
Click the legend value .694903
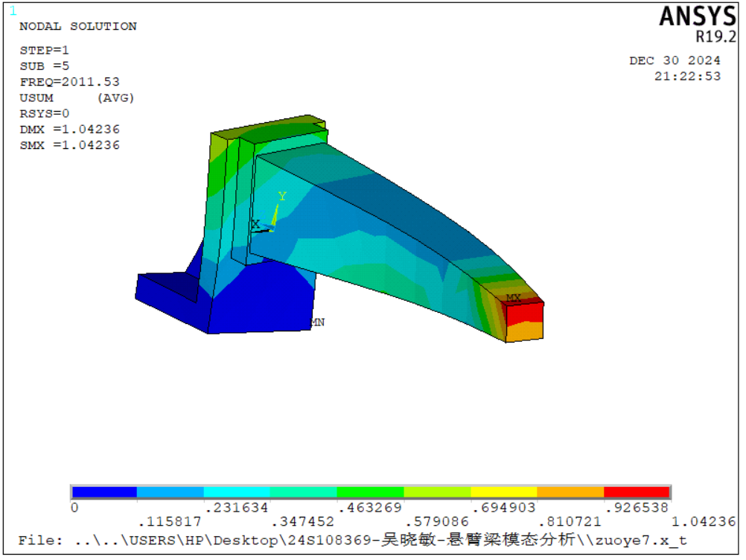[504, 508]
